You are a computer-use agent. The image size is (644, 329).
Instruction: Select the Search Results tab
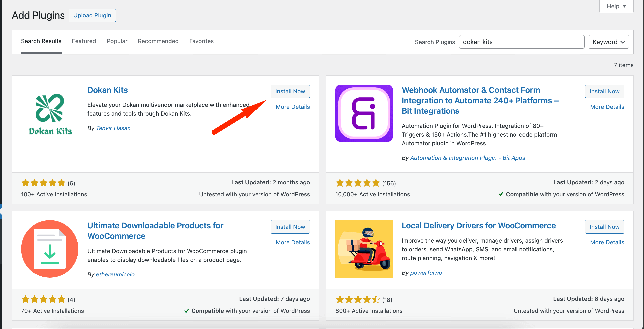click(41, 41)
